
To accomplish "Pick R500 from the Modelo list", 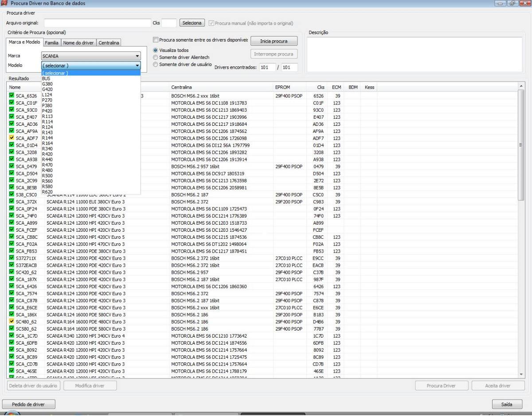I will pos(91,175).
